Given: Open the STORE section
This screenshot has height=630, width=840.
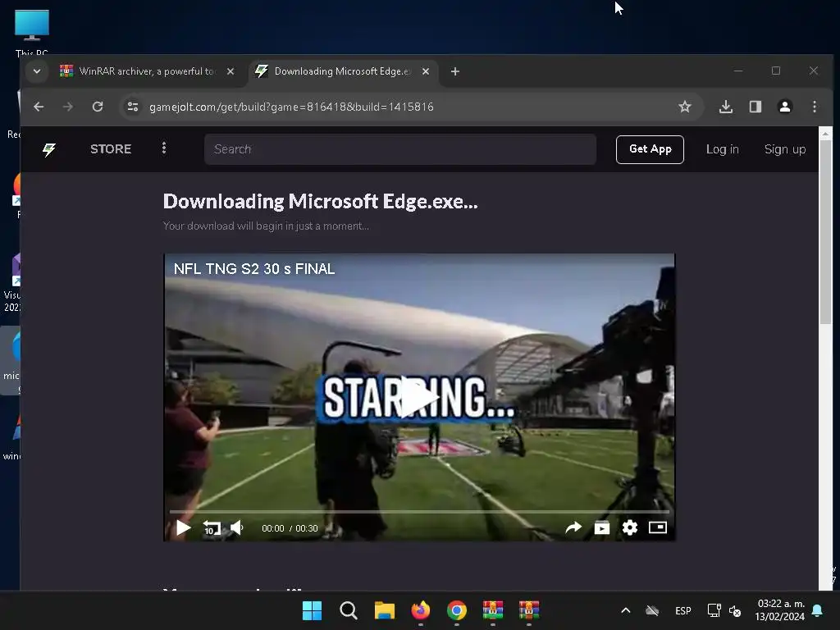Looking at the screenshot, I should pyautogui.click(x=111, y=149).
